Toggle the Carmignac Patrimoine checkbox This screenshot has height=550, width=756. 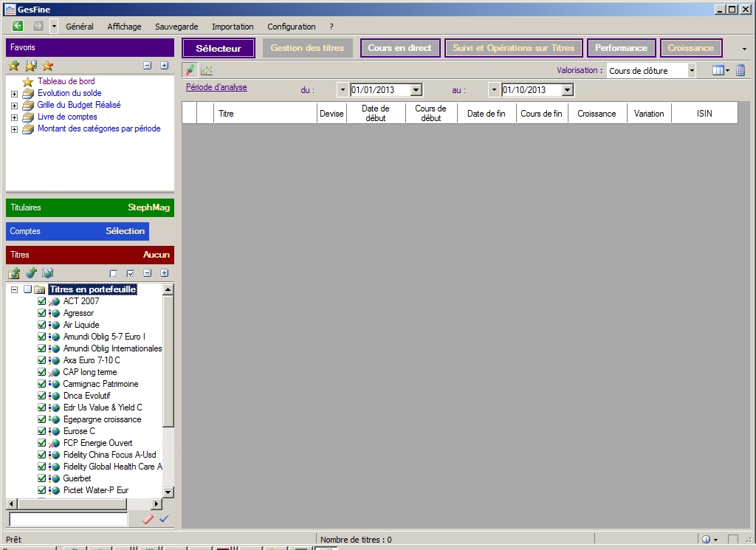pos(42,384)
